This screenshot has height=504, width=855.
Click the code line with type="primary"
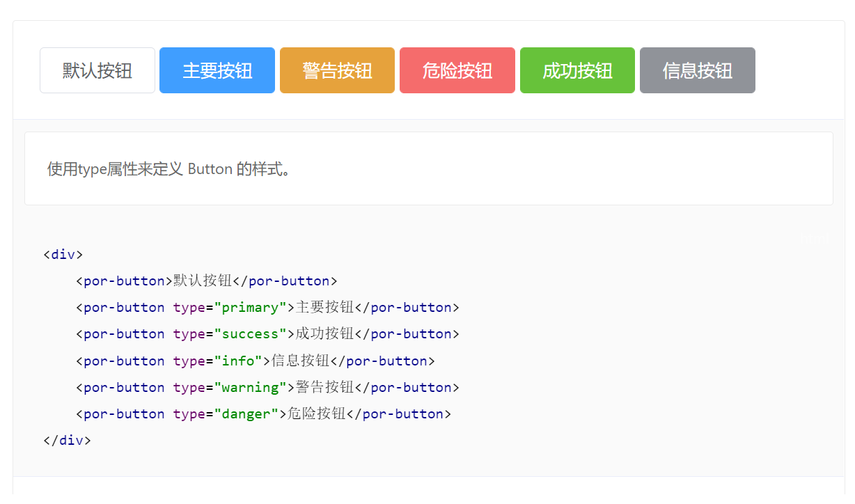[268, 307]
